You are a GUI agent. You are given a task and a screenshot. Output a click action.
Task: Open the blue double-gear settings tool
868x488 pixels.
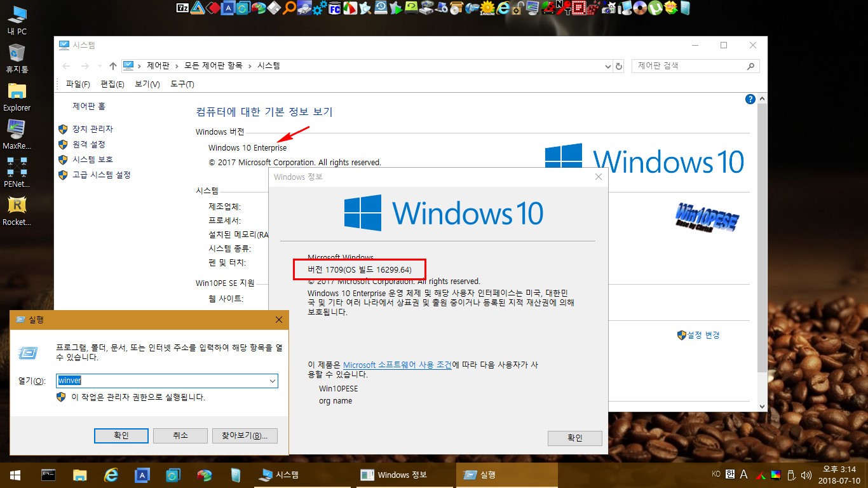tap(320, 8)
